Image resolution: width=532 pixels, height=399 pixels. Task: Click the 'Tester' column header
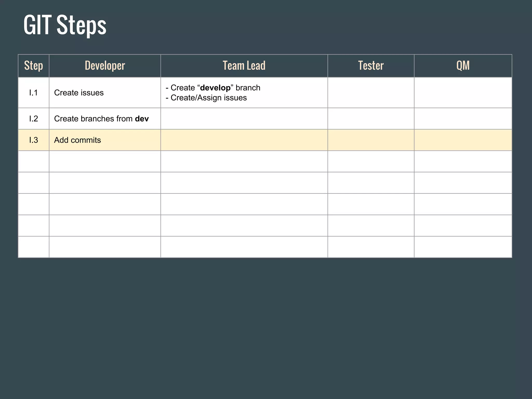tap(371, 66)
